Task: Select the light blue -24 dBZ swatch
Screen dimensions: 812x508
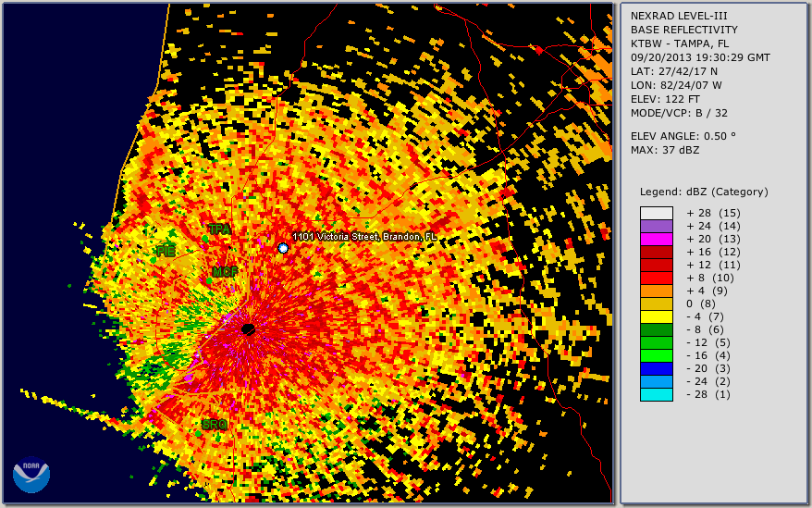Action: tap(656, 381)
